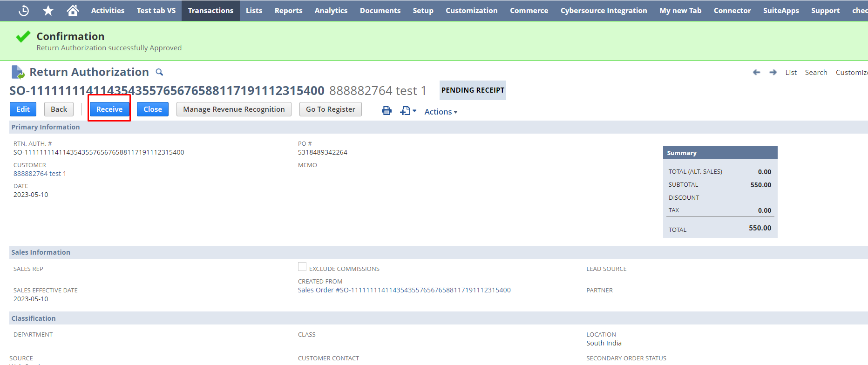Click the search magnifier beside Return Authorization
Image resolution: width=868 pixels, height=365 pixels.
click(159, 72)
